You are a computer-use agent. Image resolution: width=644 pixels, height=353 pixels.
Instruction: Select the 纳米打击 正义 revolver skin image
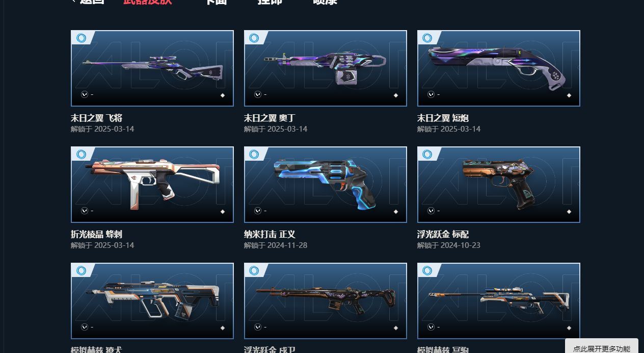coord(326,185)
